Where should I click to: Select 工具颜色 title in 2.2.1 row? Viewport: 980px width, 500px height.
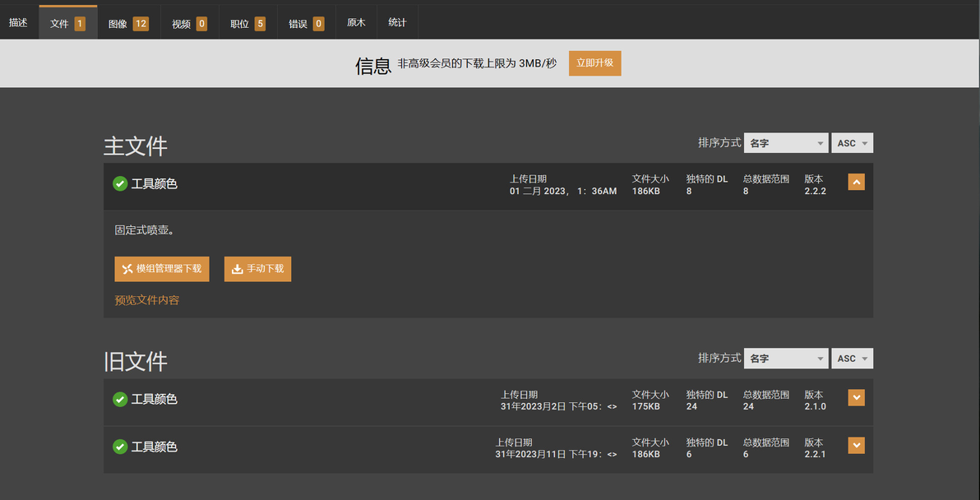click(x=155, y=447)
